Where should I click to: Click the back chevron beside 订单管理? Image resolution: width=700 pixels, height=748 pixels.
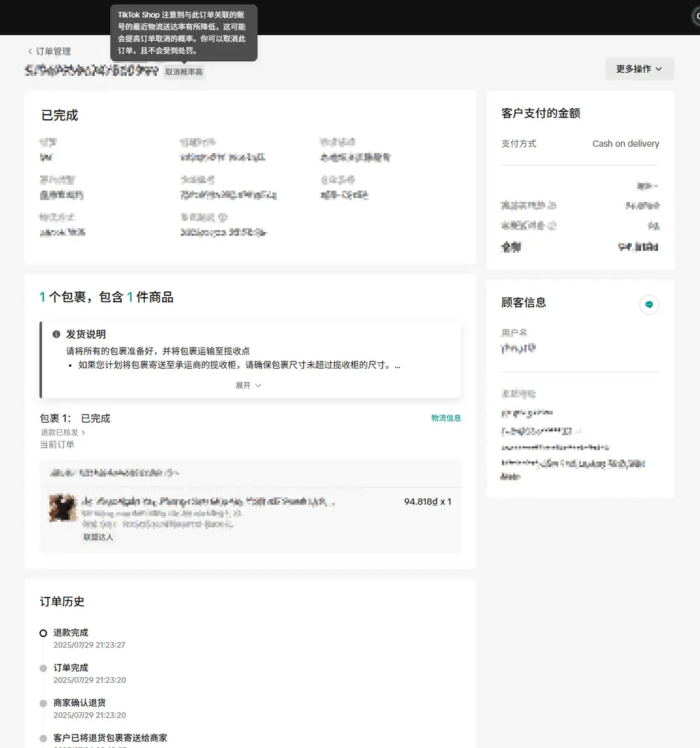pyautogui.click(x=30, y=52)
